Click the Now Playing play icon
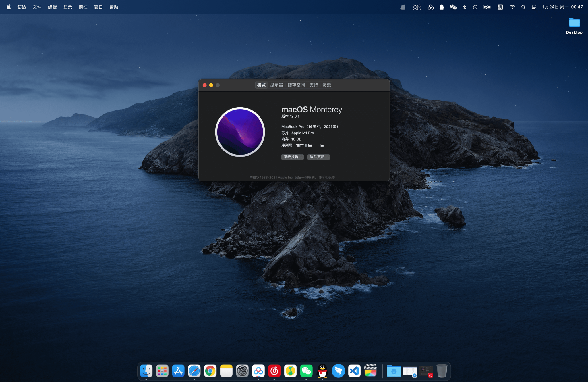The width and height of the screenshot is (588, 382). (x=475, y=7)
